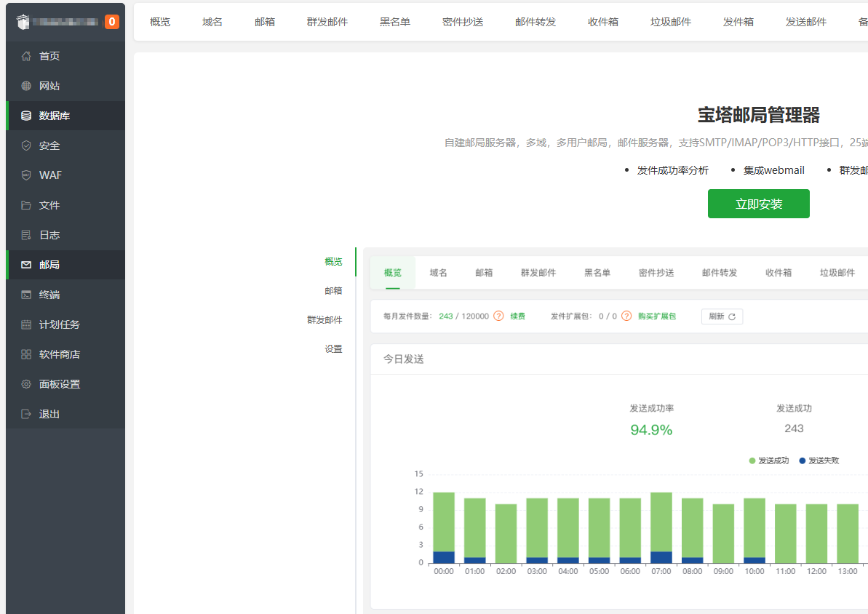Click the 243 value under 发送成功

[794, 428]
